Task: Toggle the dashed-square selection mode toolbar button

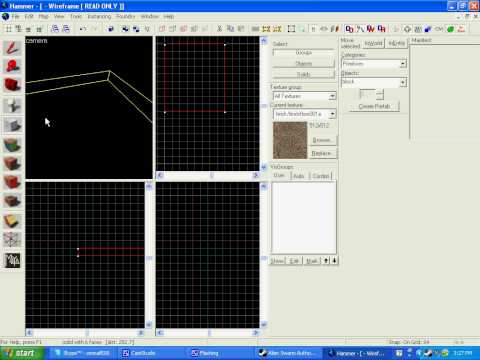Action: click(291, 29)
